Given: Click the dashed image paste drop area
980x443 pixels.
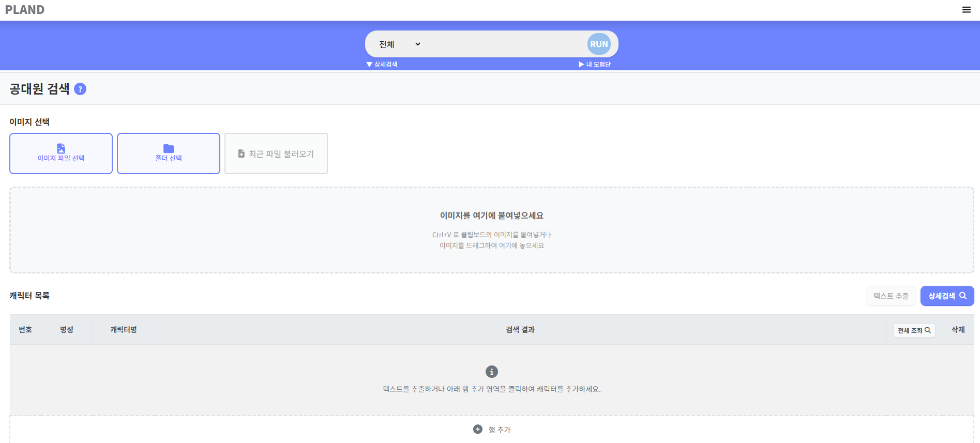Looking at the screenshot, I should pos(491,230).
